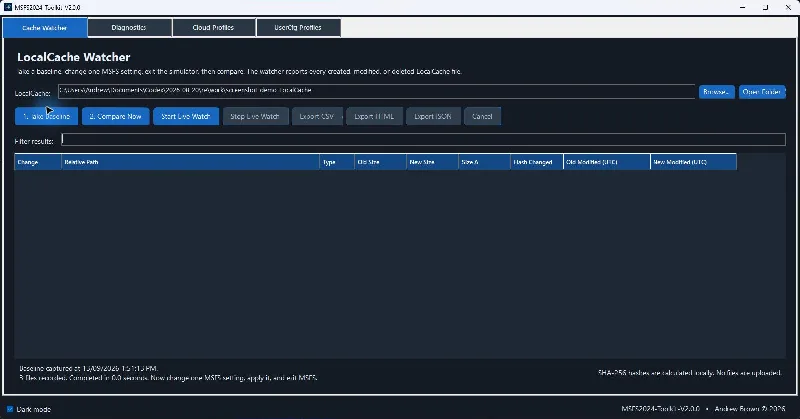Sort by Relative Path column header
Viewport: 800px width, 419px height.
pyautogui.click(x=190, y=162)
